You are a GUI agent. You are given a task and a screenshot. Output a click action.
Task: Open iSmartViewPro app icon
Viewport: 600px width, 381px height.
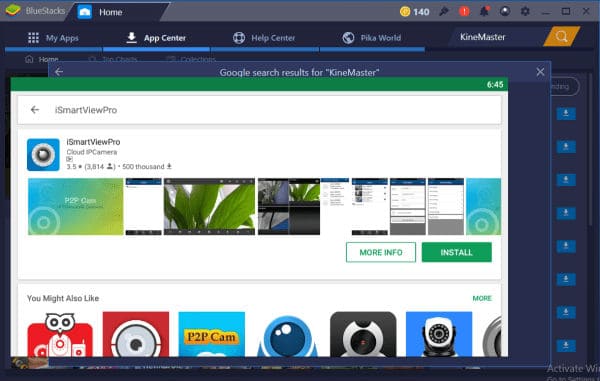(43, 155)
